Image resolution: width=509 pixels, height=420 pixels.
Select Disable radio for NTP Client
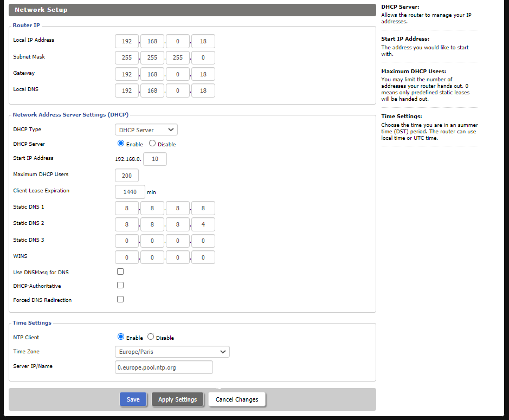151,337
